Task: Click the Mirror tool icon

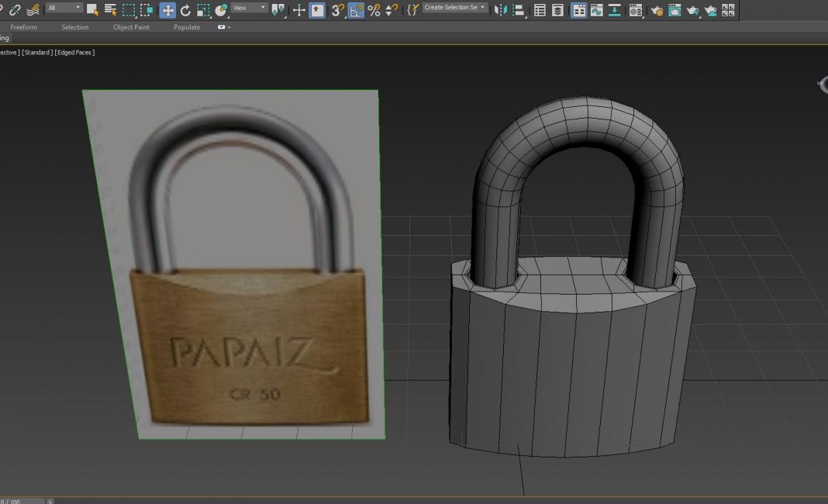Action: pyautogui.click(x=501, y=10)
